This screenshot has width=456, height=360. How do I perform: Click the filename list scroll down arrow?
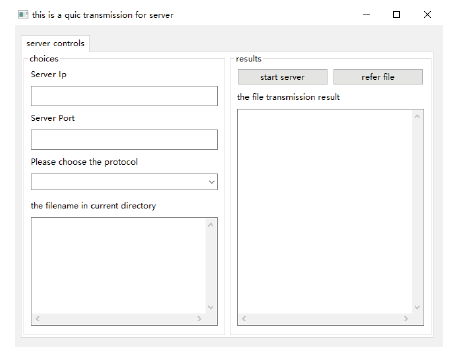(x=210, y=307)
